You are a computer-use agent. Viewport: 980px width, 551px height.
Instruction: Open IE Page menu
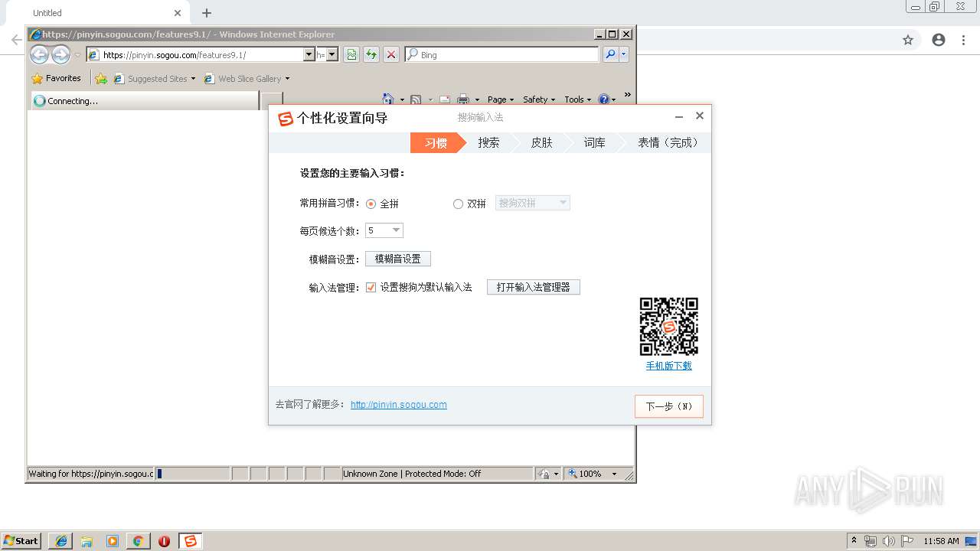pos(501,99)
